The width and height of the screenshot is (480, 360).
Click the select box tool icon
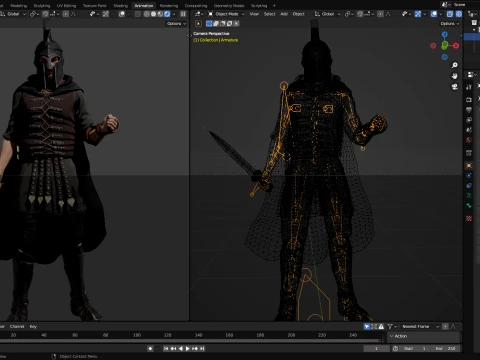198,24
